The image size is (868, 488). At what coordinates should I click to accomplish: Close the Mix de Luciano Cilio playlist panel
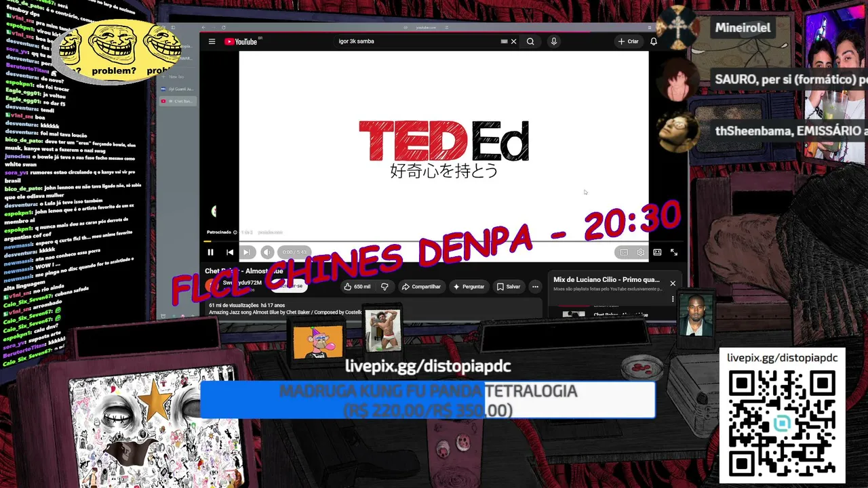[673, 283]
